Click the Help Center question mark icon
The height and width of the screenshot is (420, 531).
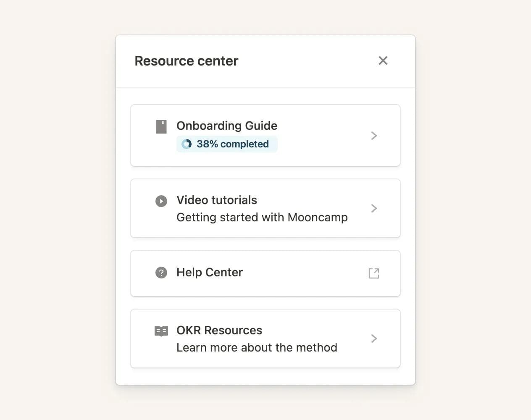point(161,273)
